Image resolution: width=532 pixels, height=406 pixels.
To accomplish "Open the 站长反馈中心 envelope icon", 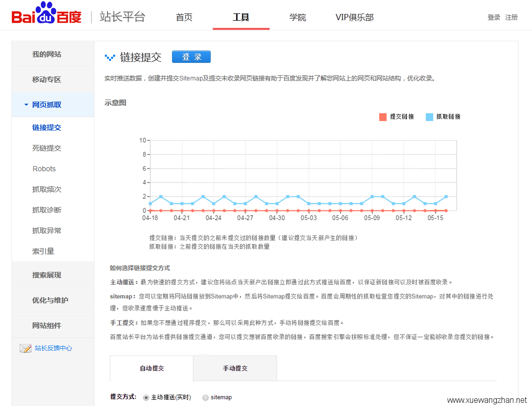I will coord(25,348).
